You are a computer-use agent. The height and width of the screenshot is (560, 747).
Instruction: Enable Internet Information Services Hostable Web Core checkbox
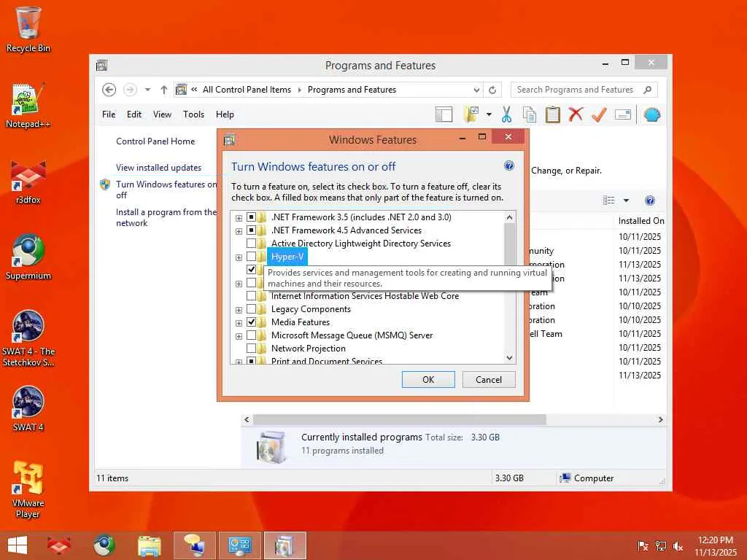coord(251,296)
